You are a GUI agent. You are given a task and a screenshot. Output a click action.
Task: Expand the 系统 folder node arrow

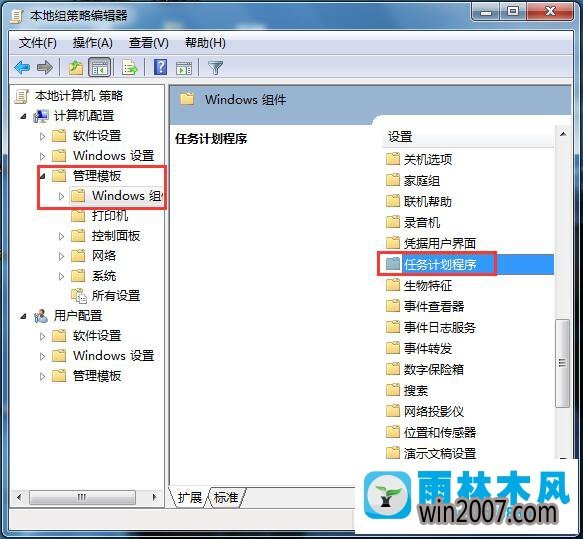[x=61, y=276]
